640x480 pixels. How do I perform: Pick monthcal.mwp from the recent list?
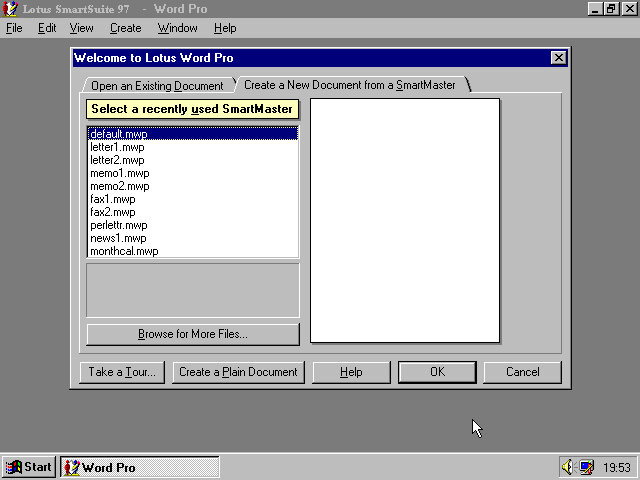coord(123,251)
